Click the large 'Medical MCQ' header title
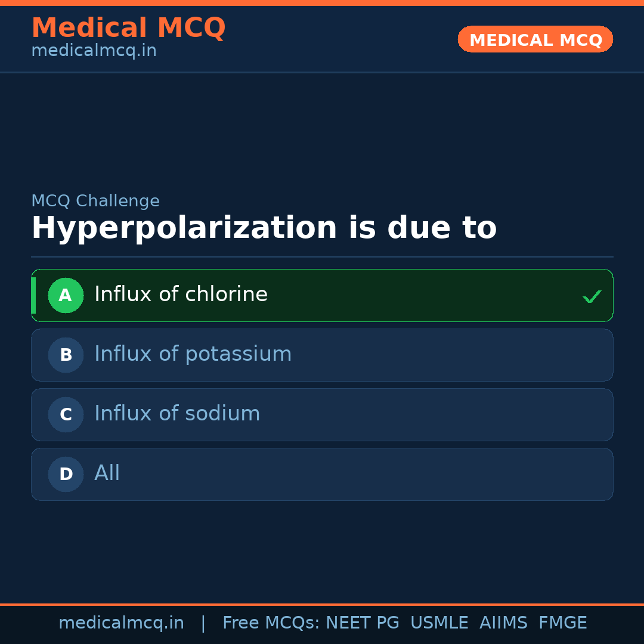Screen dimensions: 644x644 [128, 28]
